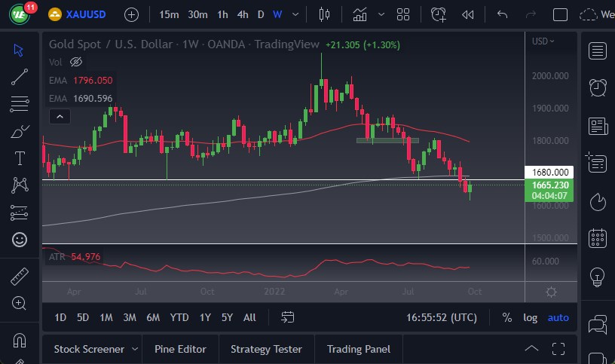Open the emoji icons tool
The image size is (615, 364).
(x=20, y=240)
